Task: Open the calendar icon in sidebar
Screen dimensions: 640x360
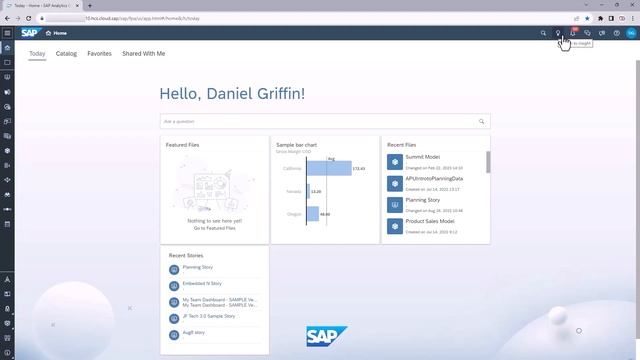Action: tap(7, 224)
